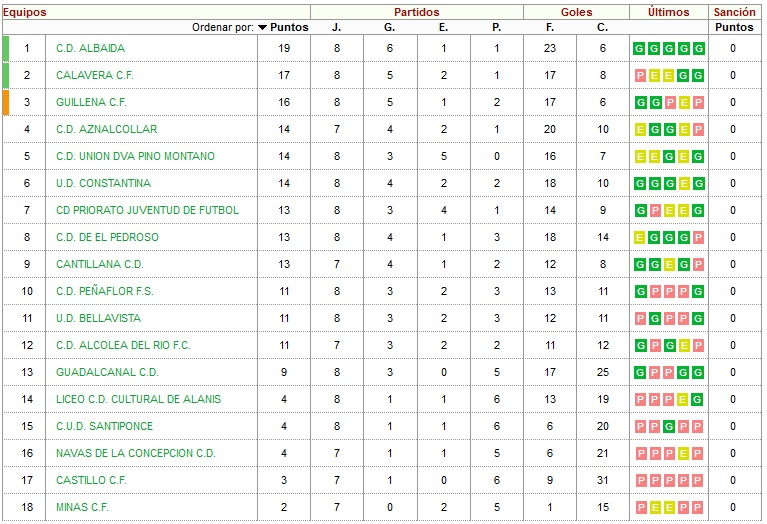This screenshot has width=767, height=524.
Task: Click the Últimos column header
Action: click(x=668, y=12)
